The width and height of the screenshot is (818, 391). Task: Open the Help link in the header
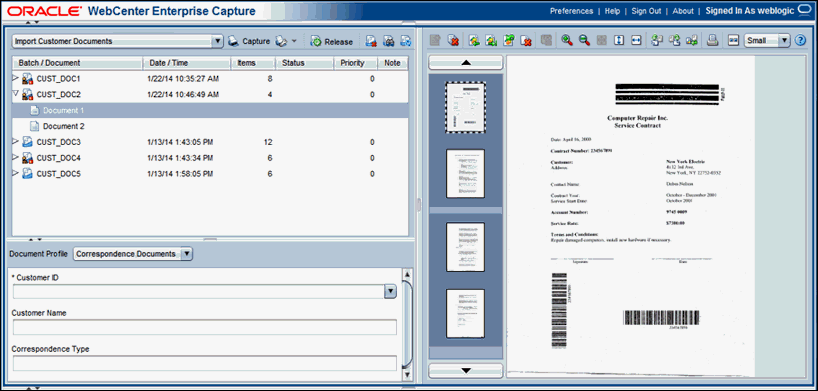click(612, 11)
